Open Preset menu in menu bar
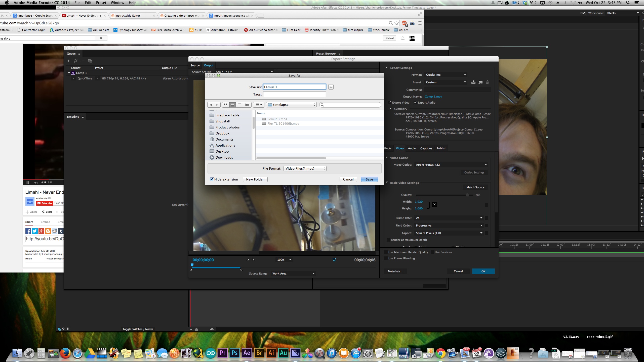644x362 pixels. [101, 3]
